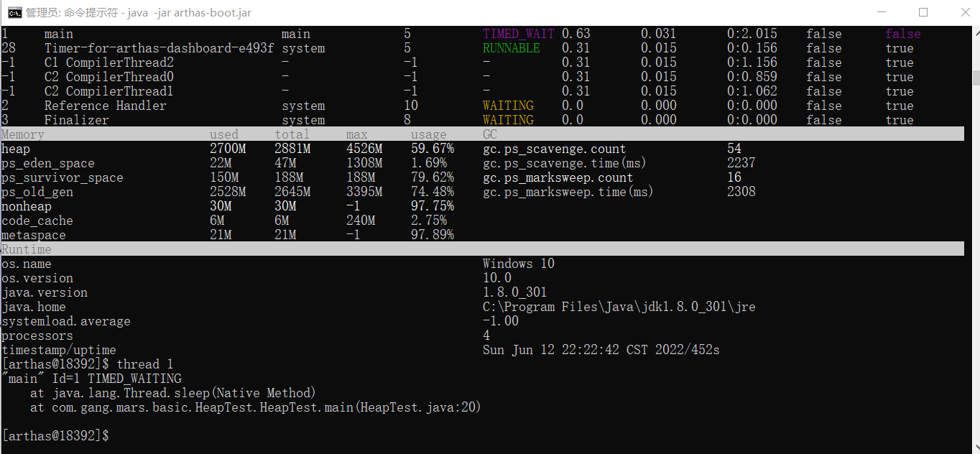Click 'gc.ps_marksweep.time(ms)' label
The height and width of the screenshot is (454, 980).
click(569, 192)
